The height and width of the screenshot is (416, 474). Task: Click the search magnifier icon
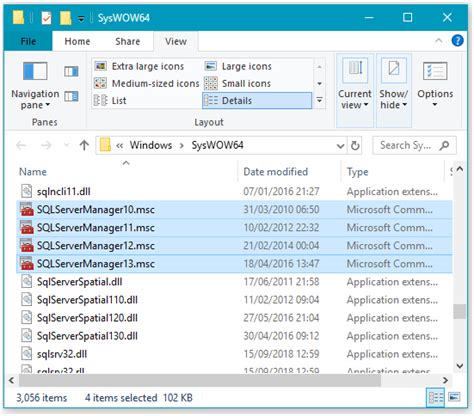[444, 145]
